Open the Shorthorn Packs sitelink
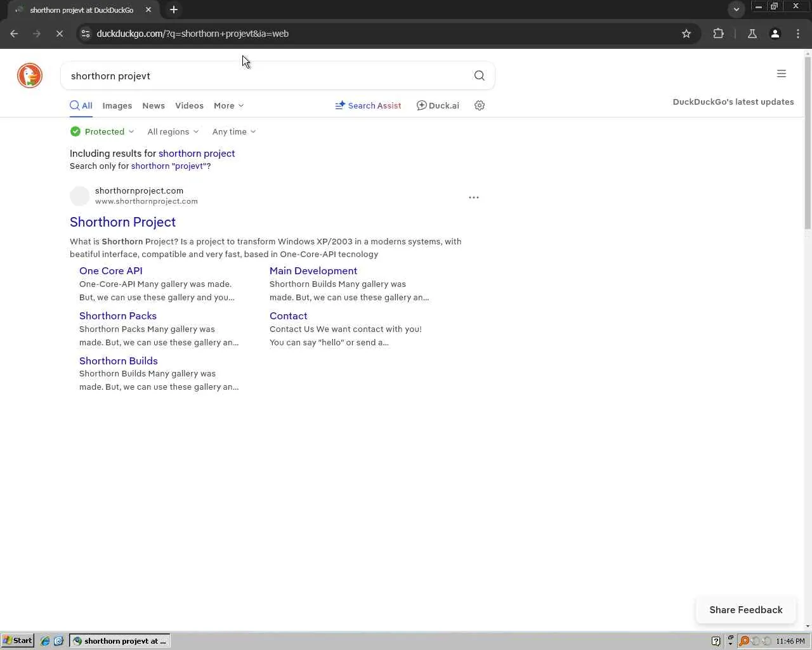 [x=118, y=316]
